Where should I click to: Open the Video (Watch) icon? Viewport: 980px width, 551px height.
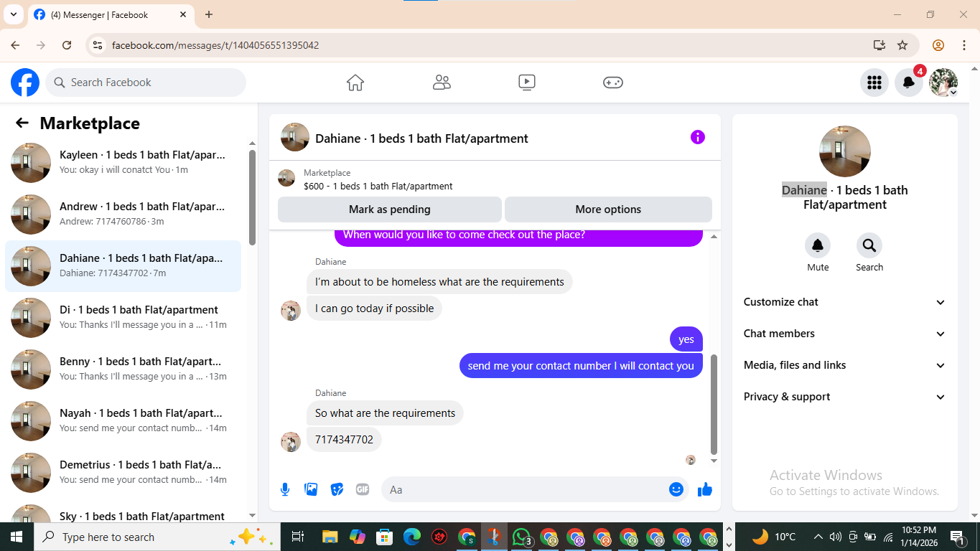coord(527,83)
